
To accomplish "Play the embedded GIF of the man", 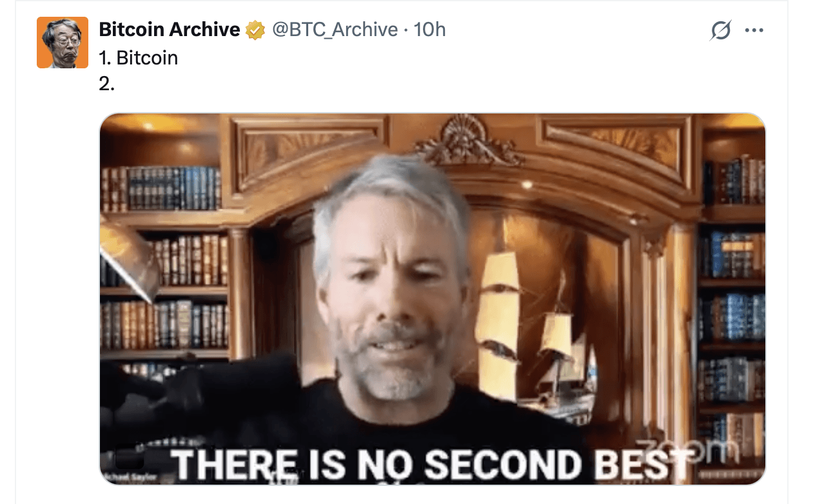I will coord(433,299).
